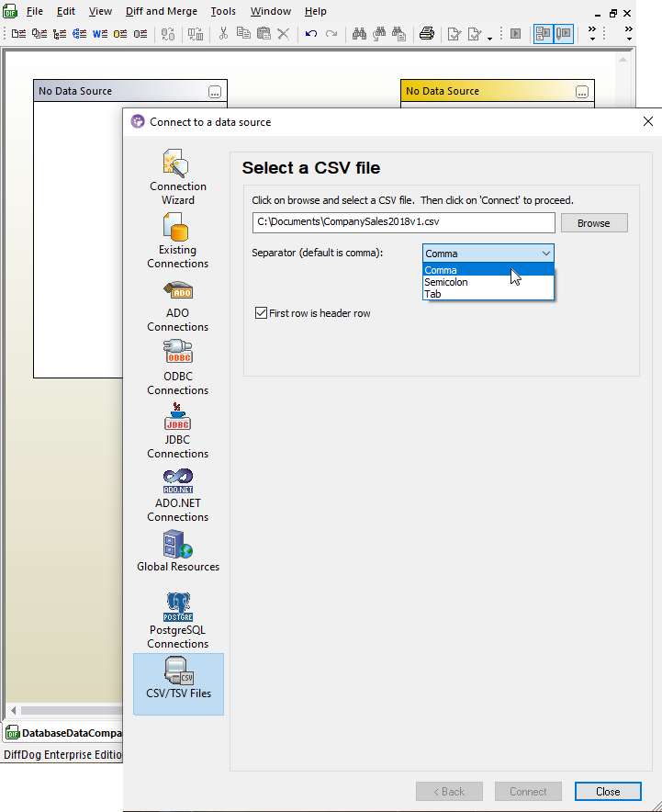Select ADO.NET Connections
This screenshot has width=662, height=812.
click(178, 495)
